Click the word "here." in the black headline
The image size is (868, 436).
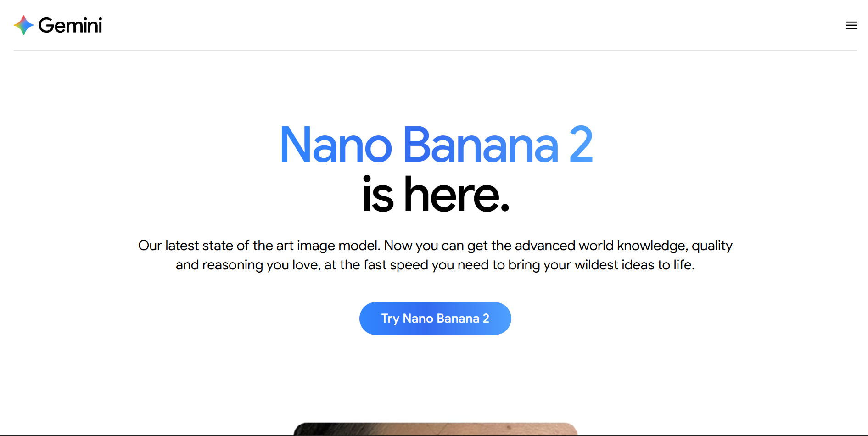coord(457,196)
